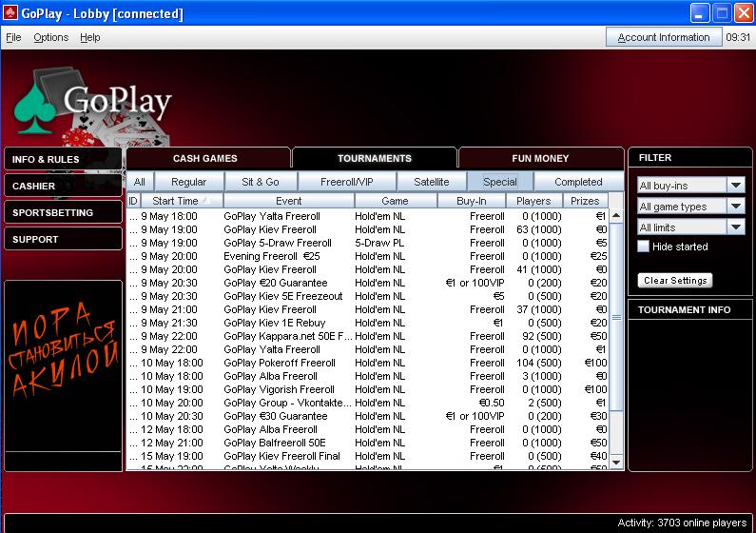Select 9 May 18:00 Yalta Freeroll row
Viewport: 756px width, 533px height.
click(368, 216)
